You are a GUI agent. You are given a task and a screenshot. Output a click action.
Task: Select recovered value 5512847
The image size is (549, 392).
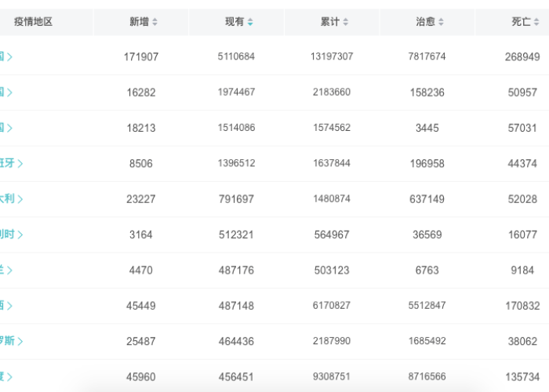click(427, 306)
